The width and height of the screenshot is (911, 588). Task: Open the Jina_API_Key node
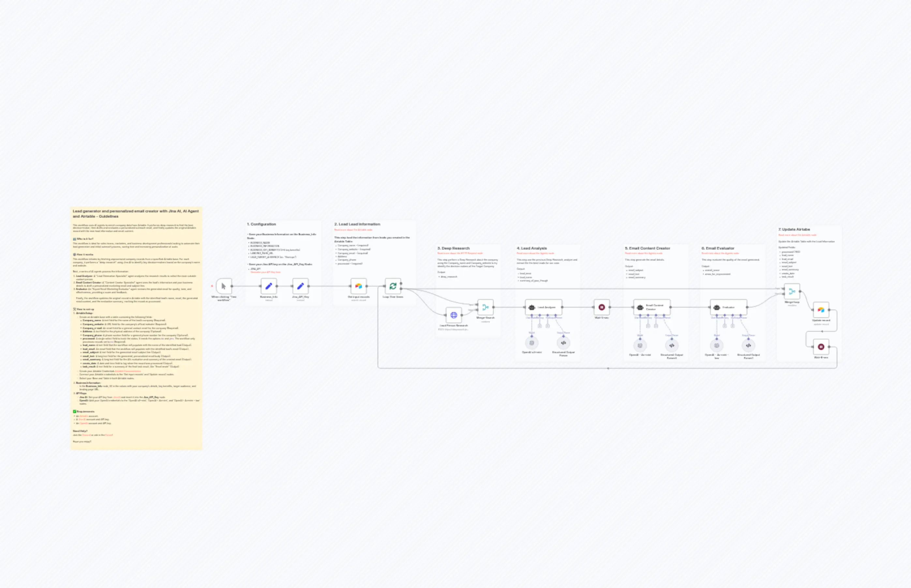pyautogui.click(x=300, y=286)
